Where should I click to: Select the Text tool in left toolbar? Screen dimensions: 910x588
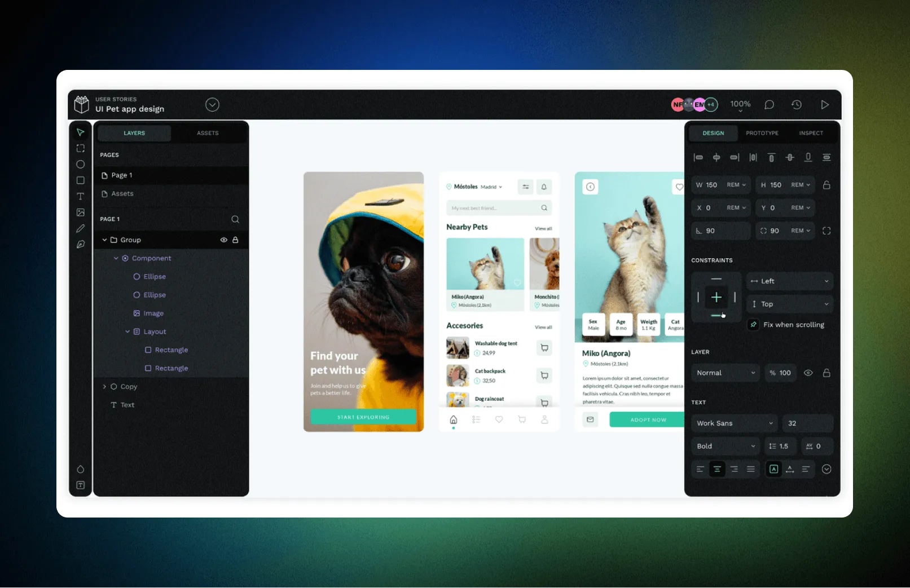81,196
